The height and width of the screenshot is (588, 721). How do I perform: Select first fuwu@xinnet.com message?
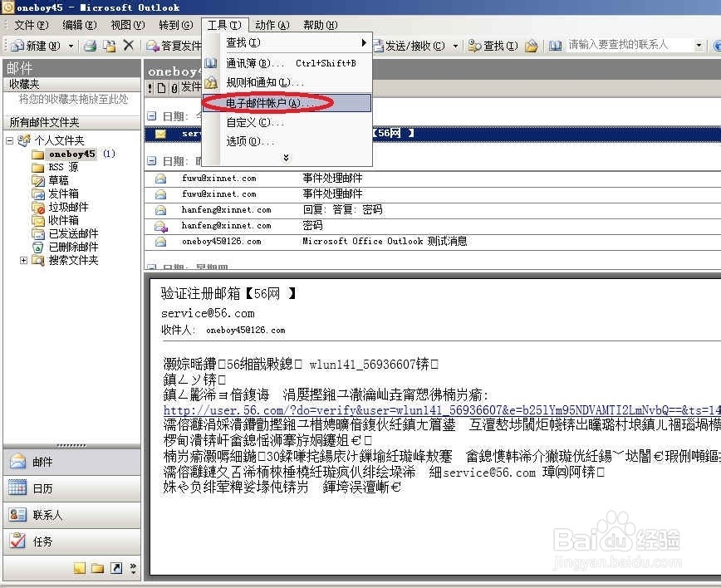432,179
